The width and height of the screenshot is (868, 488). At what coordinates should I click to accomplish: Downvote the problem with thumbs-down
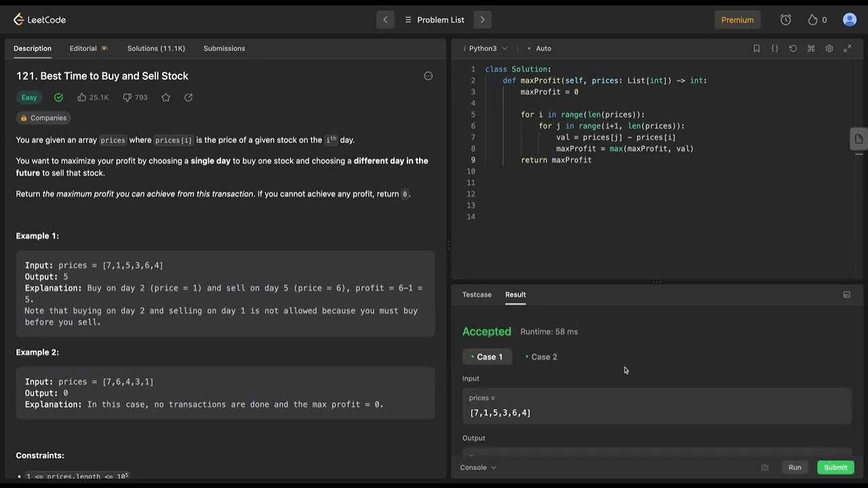[x=127, y=98]
